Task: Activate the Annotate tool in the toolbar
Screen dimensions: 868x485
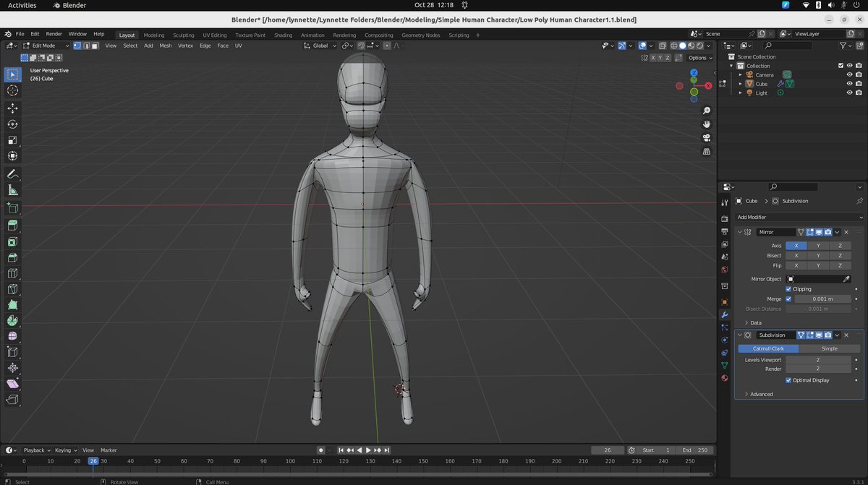Action: pyautogui.click(x=12, y=173)
